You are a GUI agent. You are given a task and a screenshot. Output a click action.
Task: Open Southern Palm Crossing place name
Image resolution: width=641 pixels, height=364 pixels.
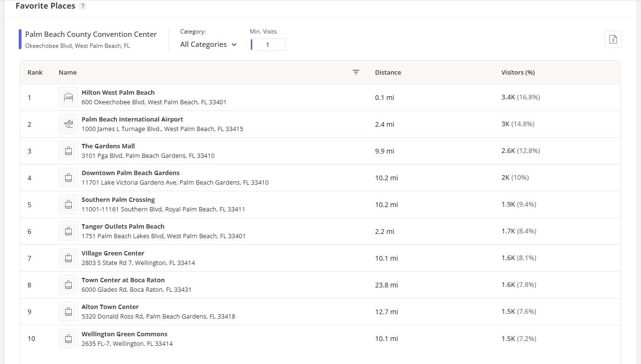pyautogui.click(x=118, y=199)
